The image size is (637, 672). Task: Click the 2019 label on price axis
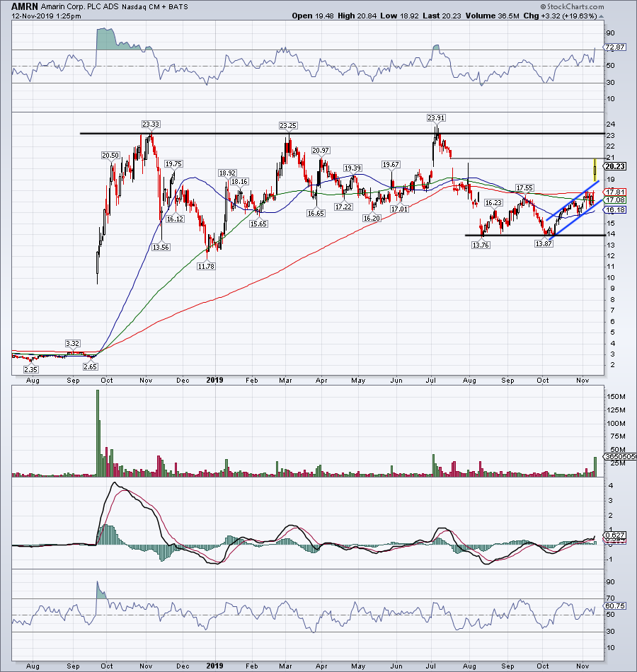(x=214, y=380)
